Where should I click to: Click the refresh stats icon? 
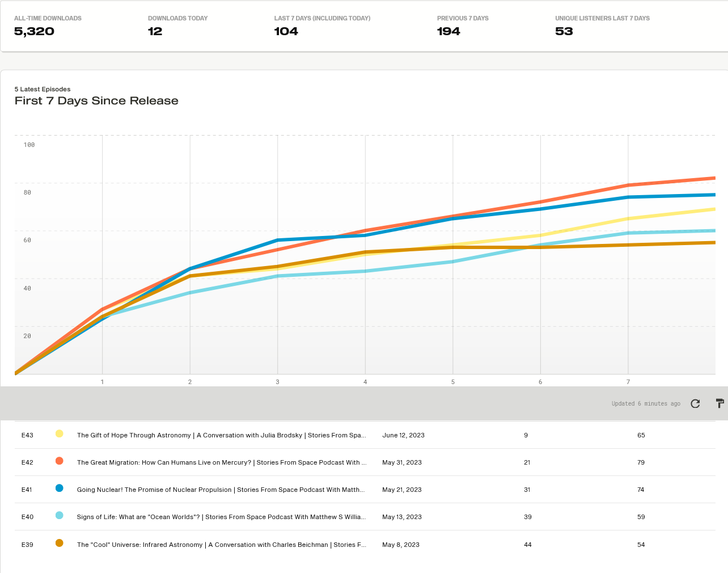coord(695,403)
